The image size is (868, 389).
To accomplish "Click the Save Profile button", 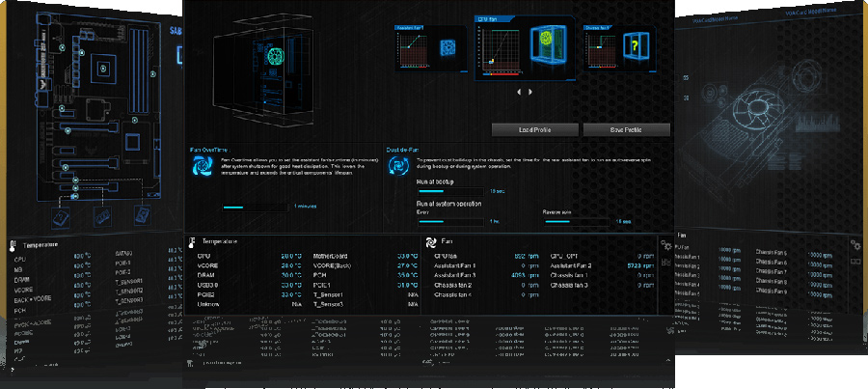I will [627, 129].
